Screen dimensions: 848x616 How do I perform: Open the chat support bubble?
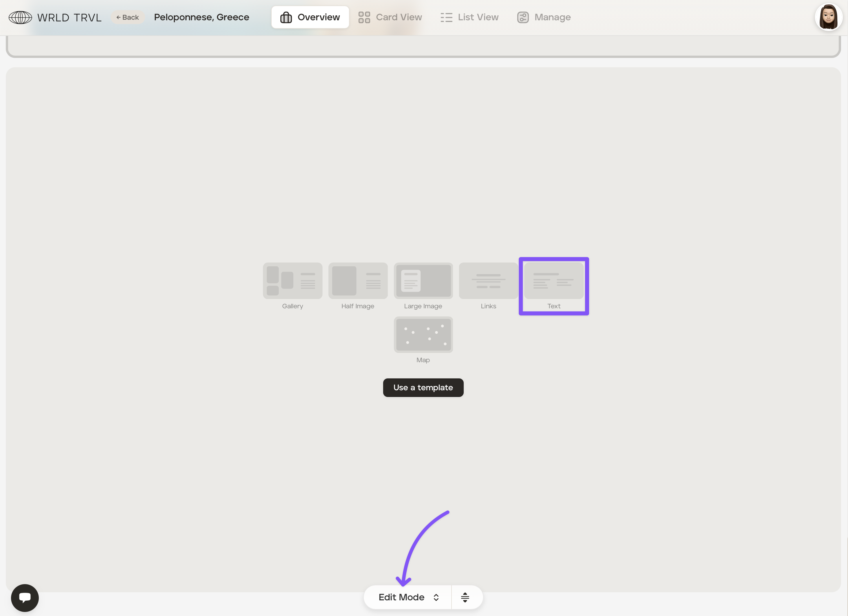[25, 597]
